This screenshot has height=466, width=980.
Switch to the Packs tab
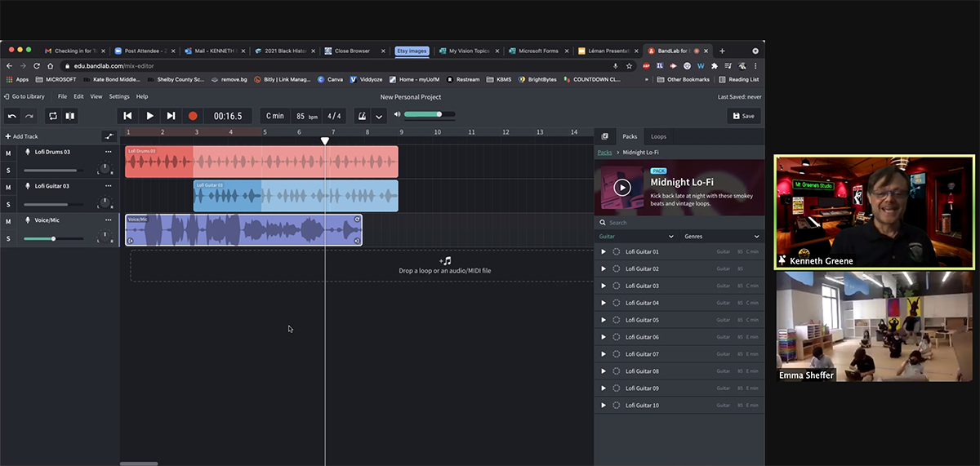tap(630, 136)
